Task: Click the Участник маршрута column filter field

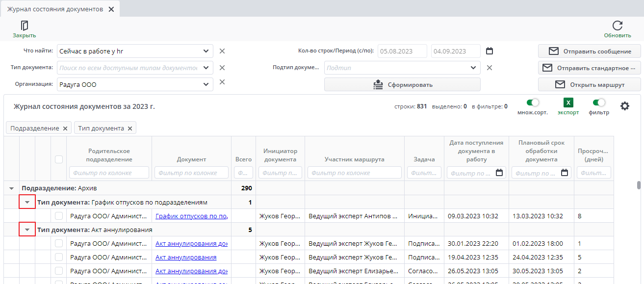Action: point(354,173)
